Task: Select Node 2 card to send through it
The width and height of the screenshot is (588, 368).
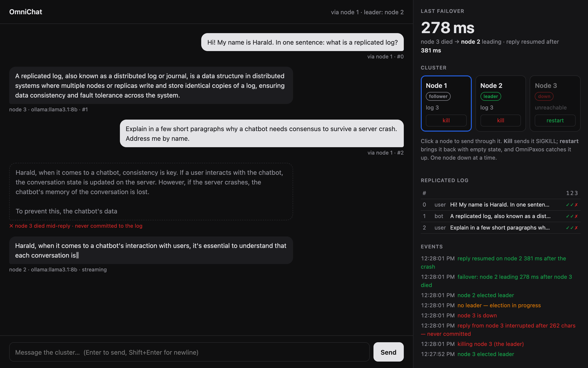Action: (x=500, y=103)
